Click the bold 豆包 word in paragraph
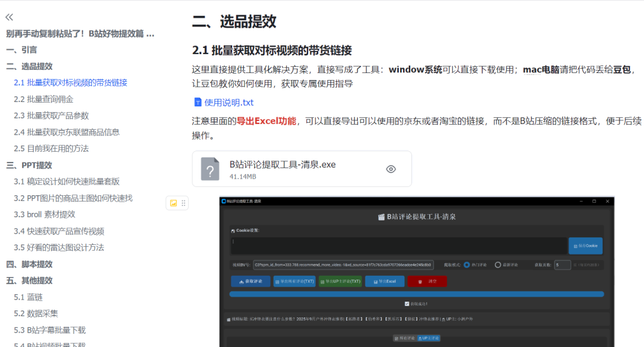 622,69
